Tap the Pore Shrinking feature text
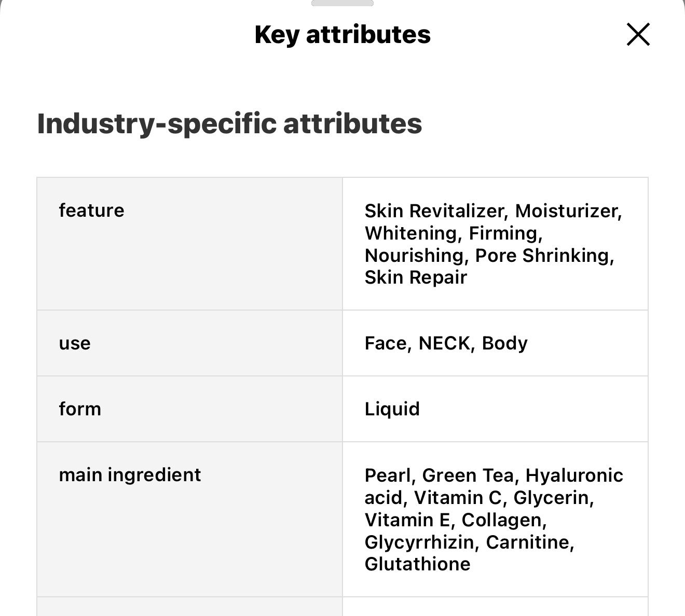The image size is (685, 616). [x=544, y=256]
